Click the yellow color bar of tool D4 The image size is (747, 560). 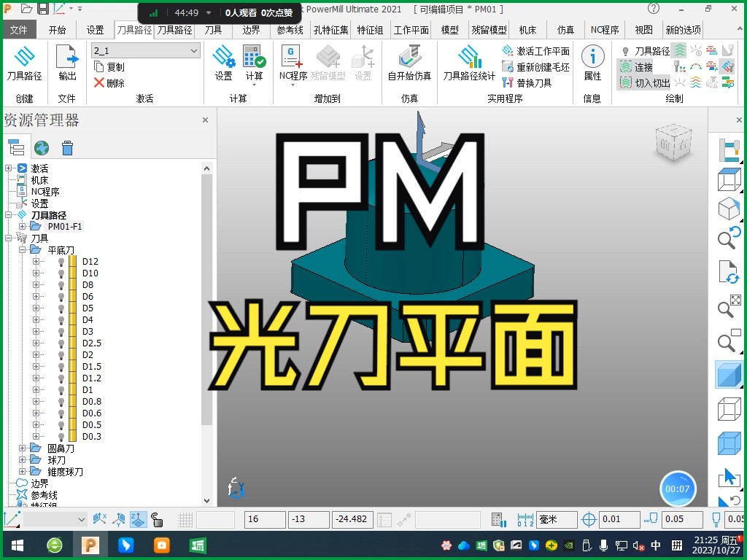click(x=72, y=320)
